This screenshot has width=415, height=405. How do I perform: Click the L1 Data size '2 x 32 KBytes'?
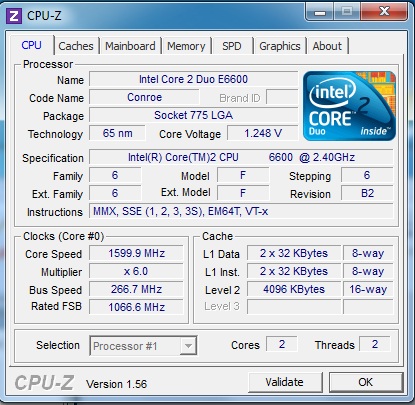(x=294, y=253)
